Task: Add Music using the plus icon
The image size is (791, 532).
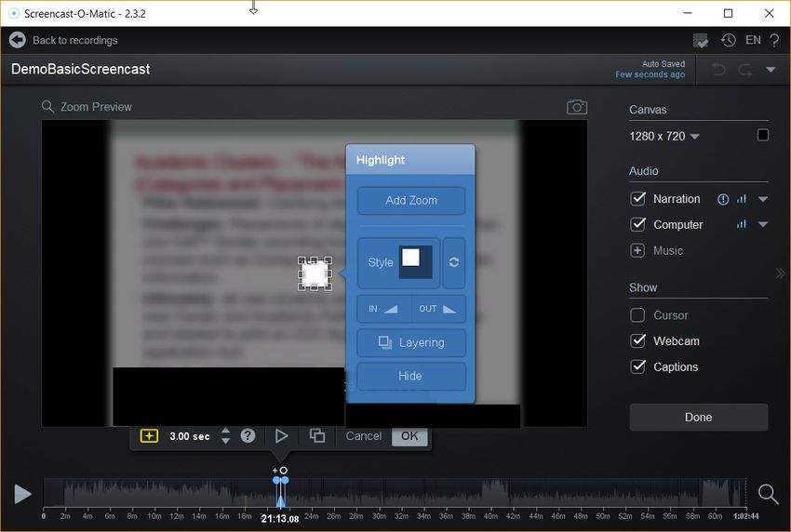Action: (x=637, y=250)
